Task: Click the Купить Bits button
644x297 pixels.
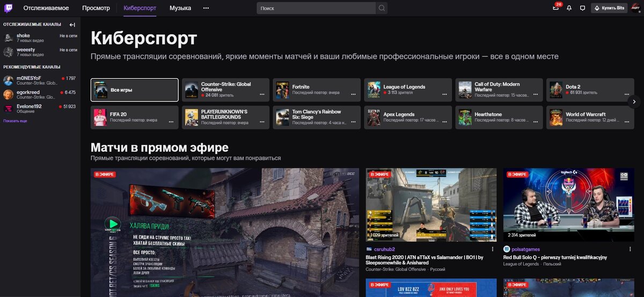Action: point(609,8)
